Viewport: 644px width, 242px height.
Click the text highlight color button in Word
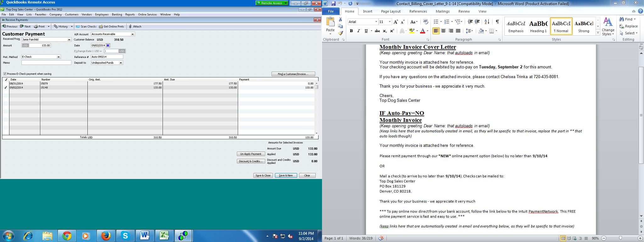click(412, 31)
